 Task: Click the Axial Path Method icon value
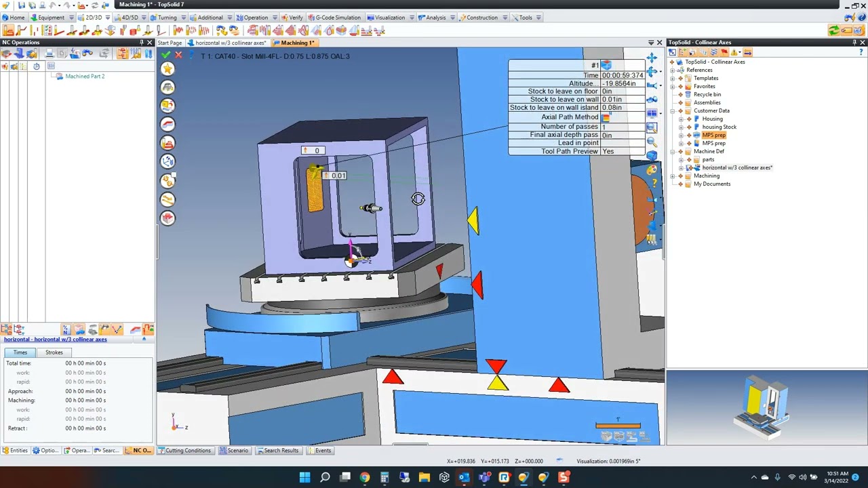606,117
